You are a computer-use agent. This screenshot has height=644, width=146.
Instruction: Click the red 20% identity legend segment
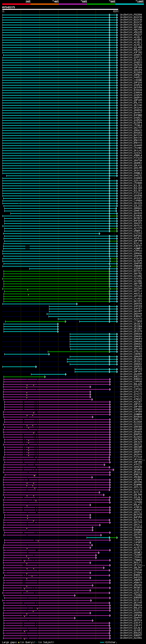[16, 4]
